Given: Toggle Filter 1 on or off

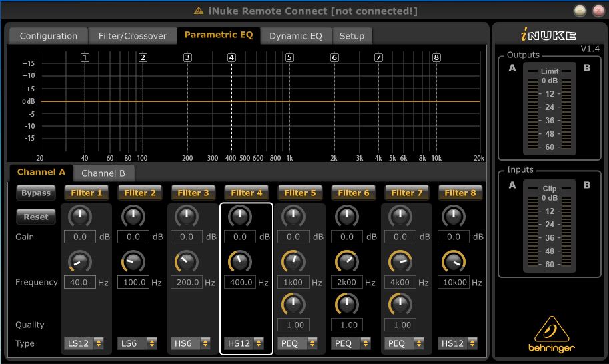Looking at the screenshot, I should click(87, 193).
